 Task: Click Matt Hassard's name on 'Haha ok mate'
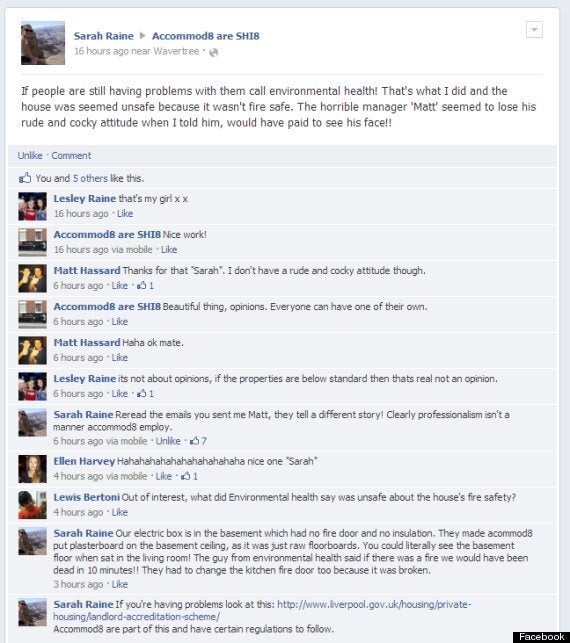coord(87,342)
